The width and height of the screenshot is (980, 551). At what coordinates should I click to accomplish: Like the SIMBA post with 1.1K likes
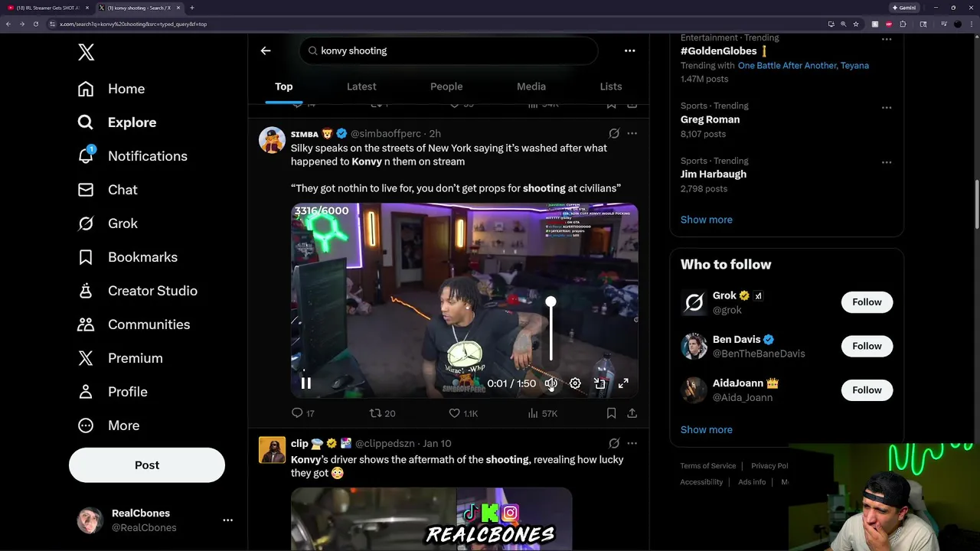tap(463, 413)
